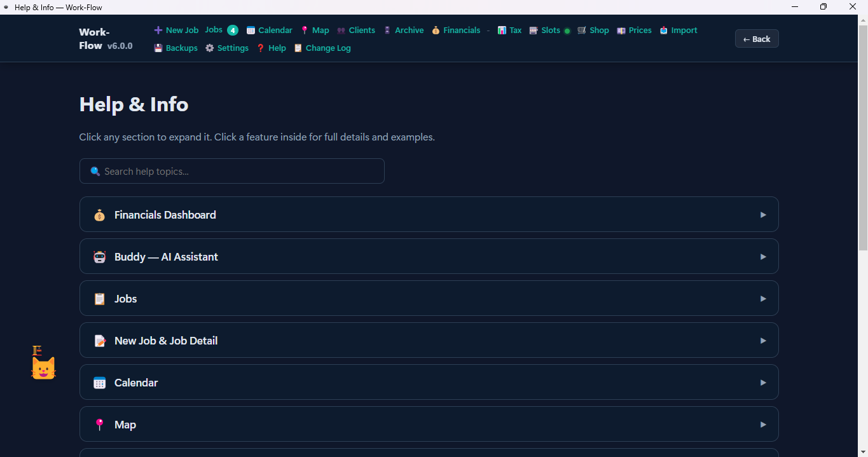The width and height of the screenshot is (868, 457).
Task: Click the green status dot next to Slots
Action: coord(567,31)
